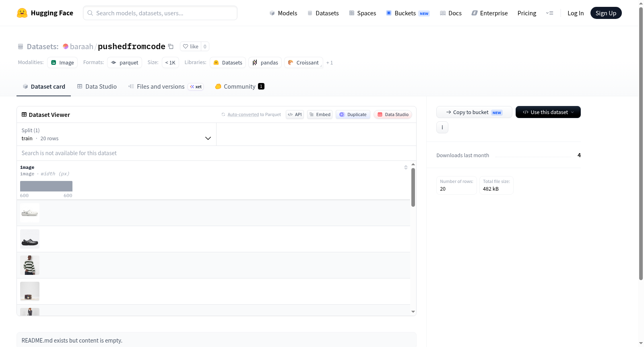Viewport: 644px width, 347px height.
Task: Open Docs in top navigation
Action: pos(450,13)
